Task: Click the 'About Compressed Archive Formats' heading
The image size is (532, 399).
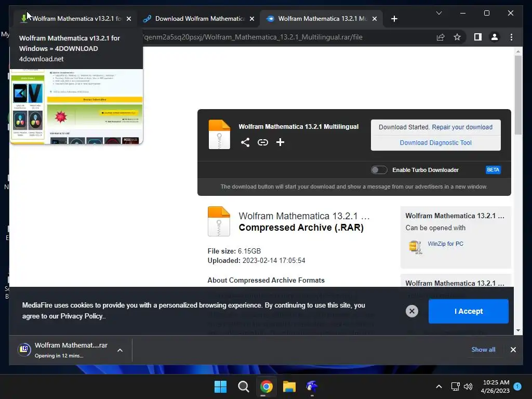Action: [266, 280]
